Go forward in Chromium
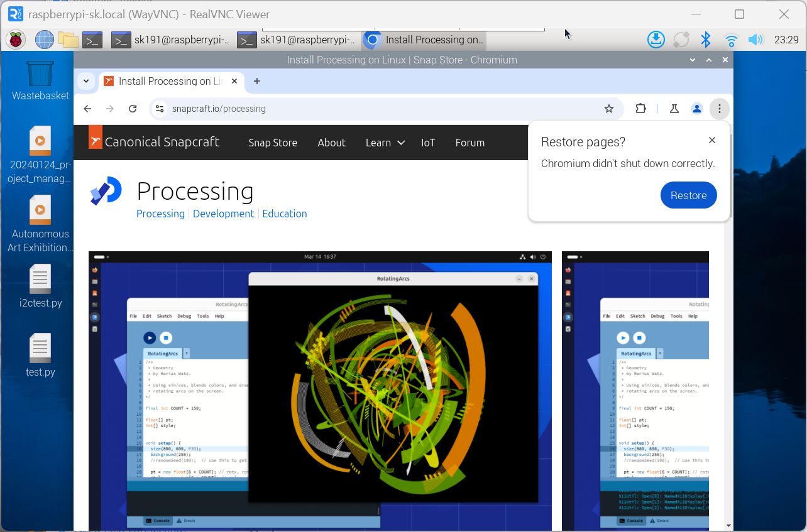This screenshot has height=532, width=807. click(x=110, y=109)
